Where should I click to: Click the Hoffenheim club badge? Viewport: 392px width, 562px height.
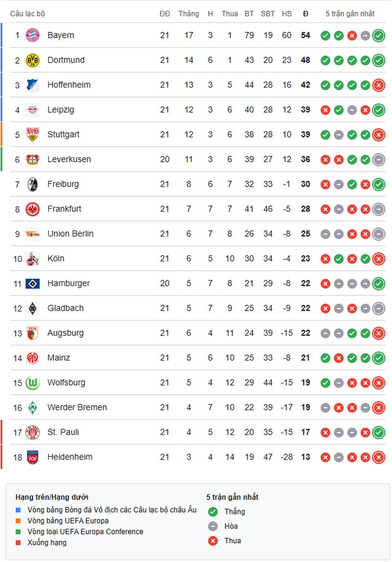(33, 85)
